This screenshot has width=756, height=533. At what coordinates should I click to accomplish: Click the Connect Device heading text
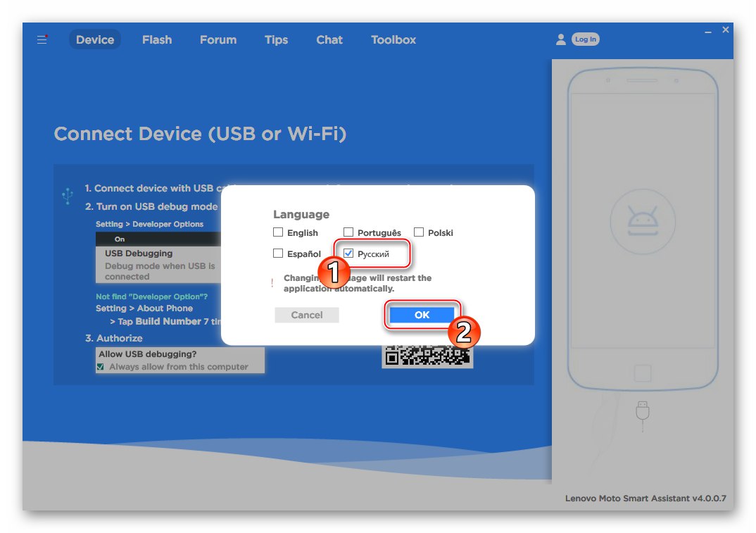tap(200, 134)
